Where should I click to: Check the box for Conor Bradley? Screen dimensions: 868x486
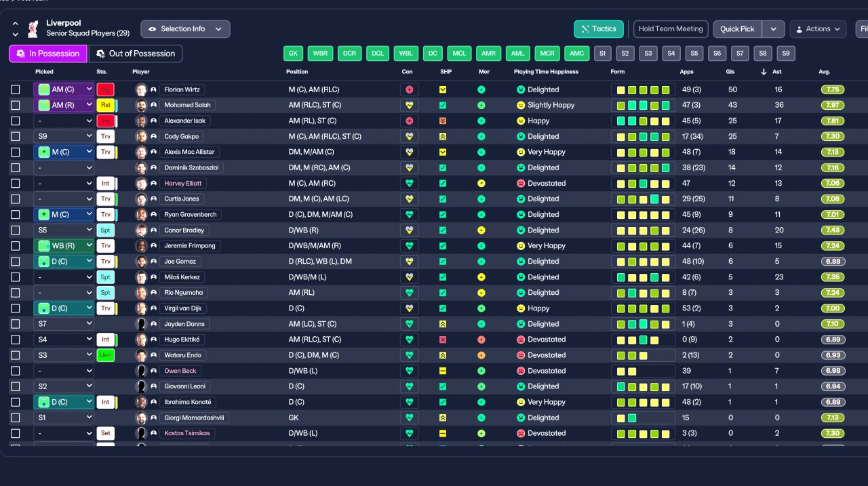point(16,230)
